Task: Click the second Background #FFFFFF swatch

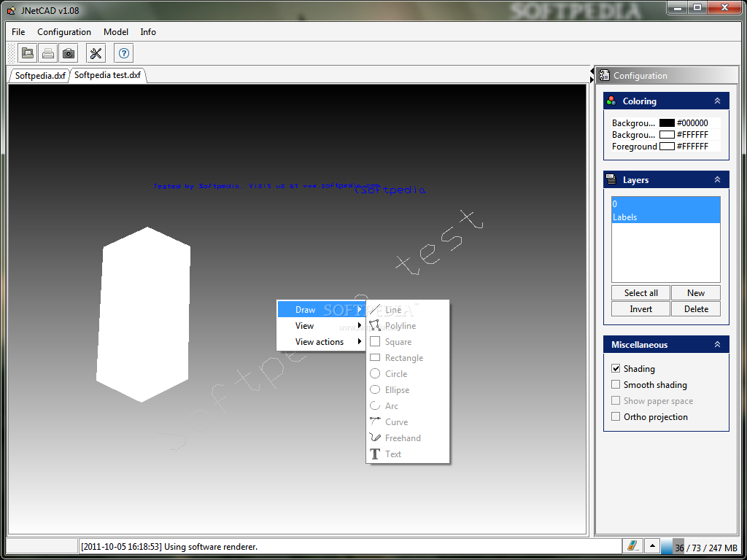Action: click(667, 135)
